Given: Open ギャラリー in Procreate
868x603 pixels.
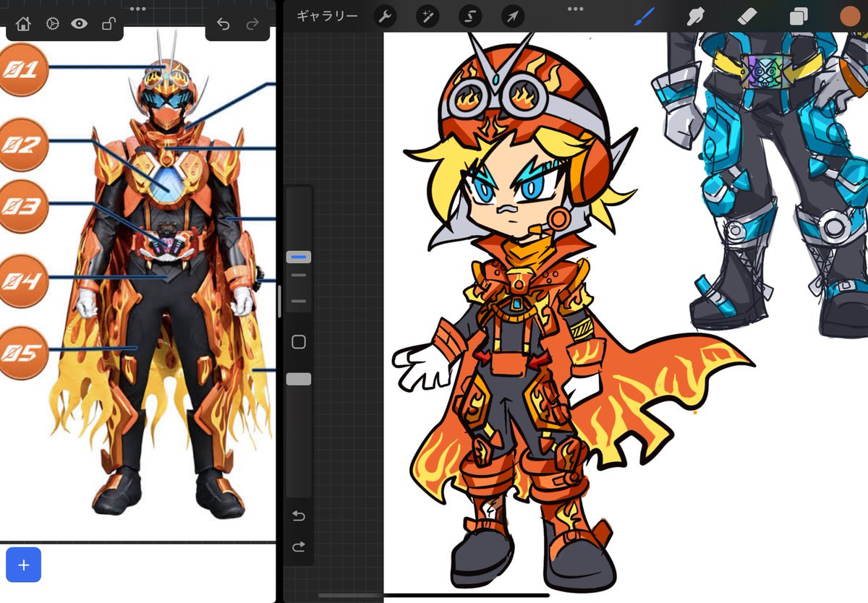Looking at the screenshot, I should tap(327, 17).
